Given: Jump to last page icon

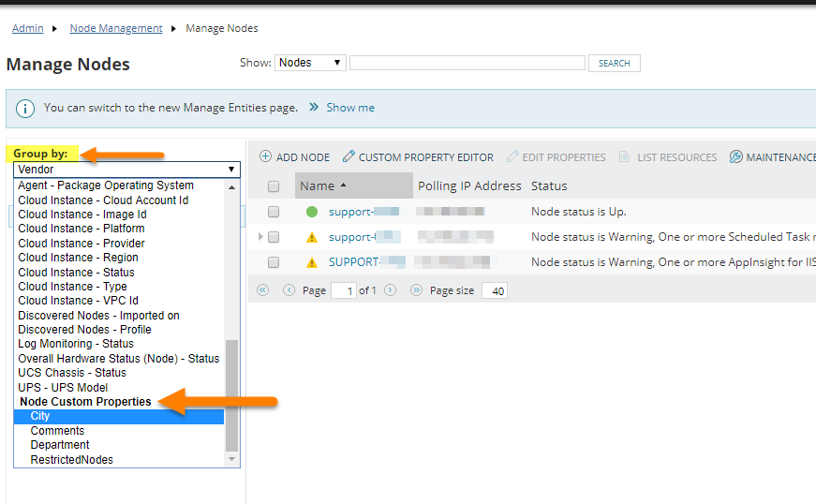Looking at the screenshot, I should [416, 290].
